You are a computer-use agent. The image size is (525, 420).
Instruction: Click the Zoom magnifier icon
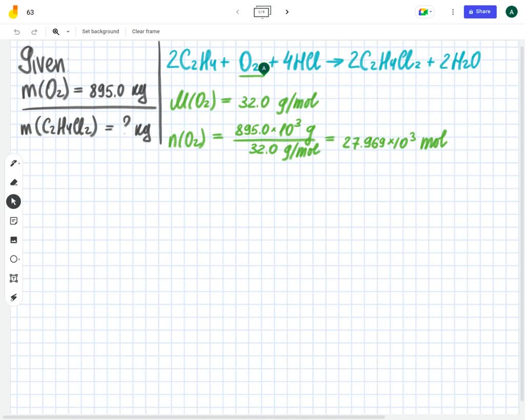[x=56, y=31]
